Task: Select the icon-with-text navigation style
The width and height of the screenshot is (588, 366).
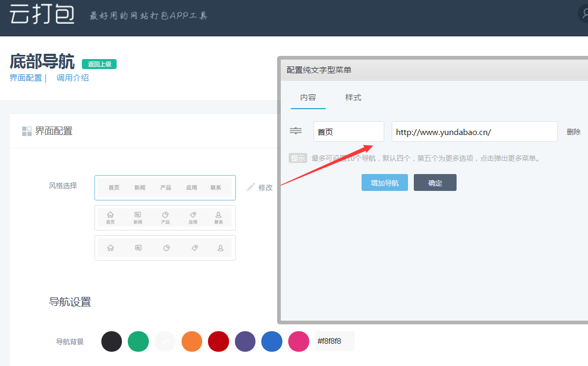Action: pyautogui.click(x=165, y=218)
